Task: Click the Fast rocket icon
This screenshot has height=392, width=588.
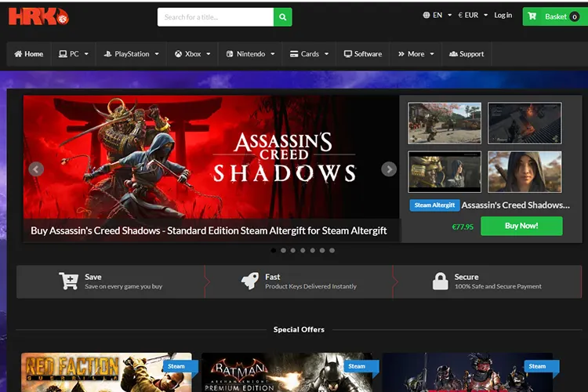Action: [250, 281]
